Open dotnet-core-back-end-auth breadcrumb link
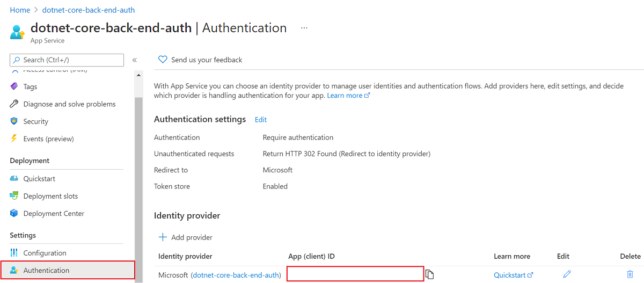The image size is (644, 283). [89, 10]
